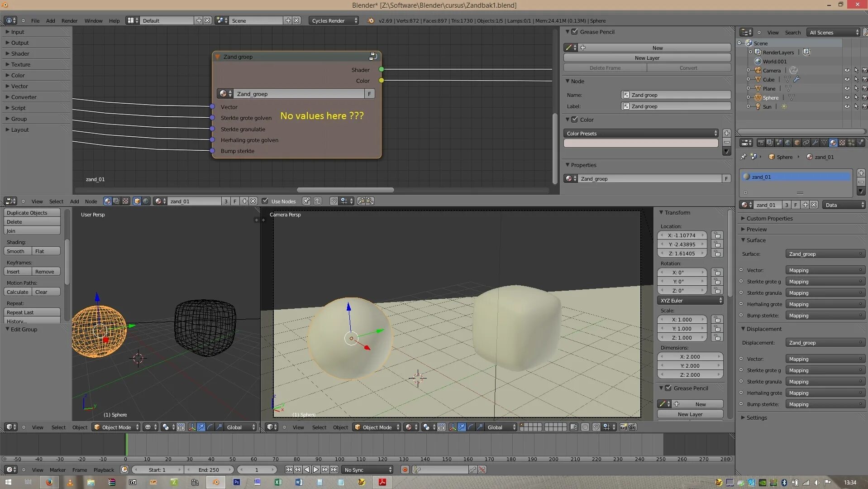Enable automatic keyframe record button
This screenshot has width=868, height=489.
click(x=405, y=470)
